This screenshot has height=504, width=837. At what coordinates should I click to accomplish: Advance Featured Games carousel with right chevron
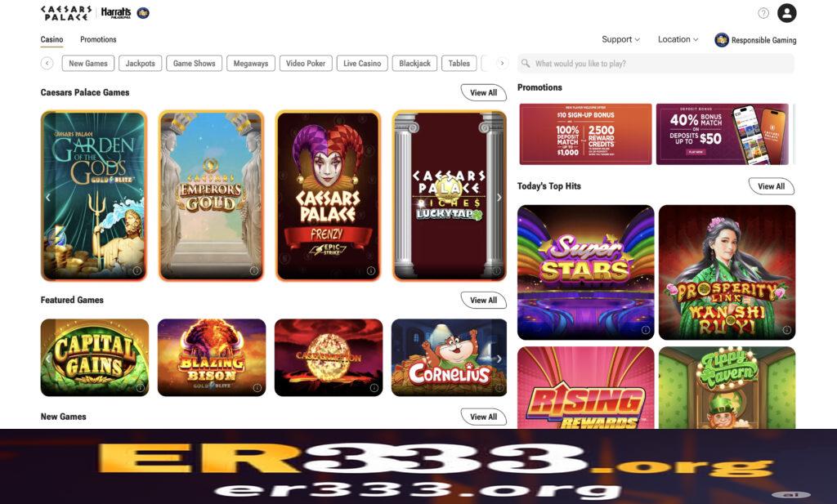(499, 359)
